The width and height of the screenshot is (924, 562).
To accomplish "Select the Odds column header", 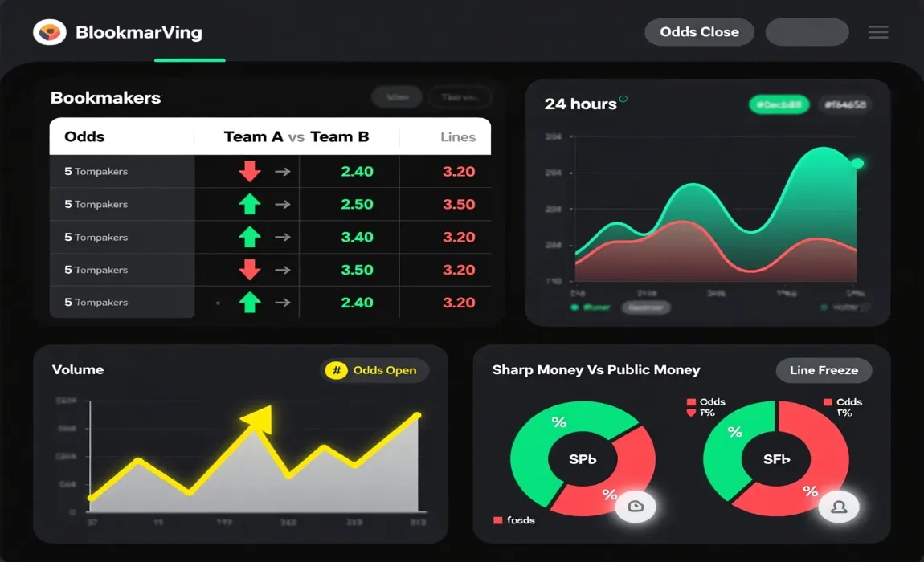I will pyautogui.click(x=84, y=136).
